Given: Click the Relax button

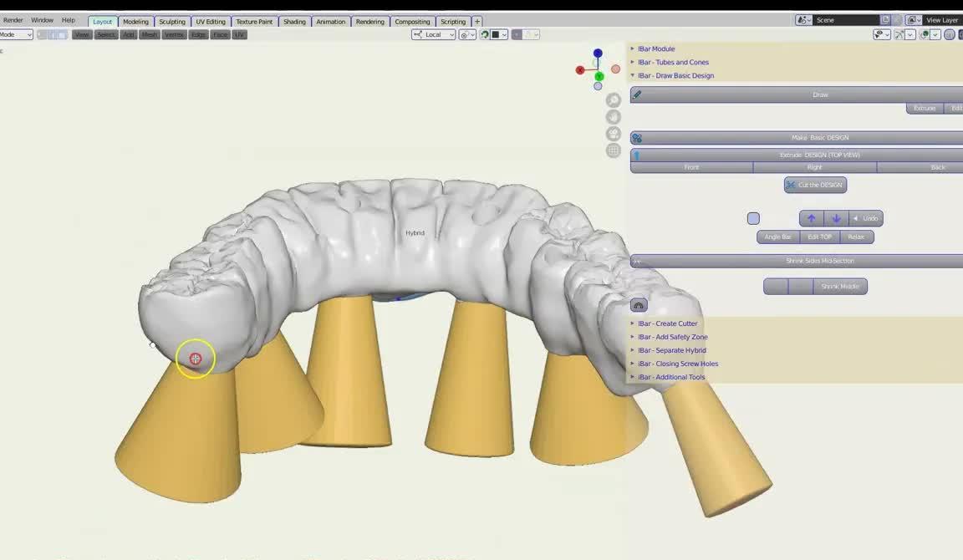Looking at the screenshot, I should [x=857, y=237].
